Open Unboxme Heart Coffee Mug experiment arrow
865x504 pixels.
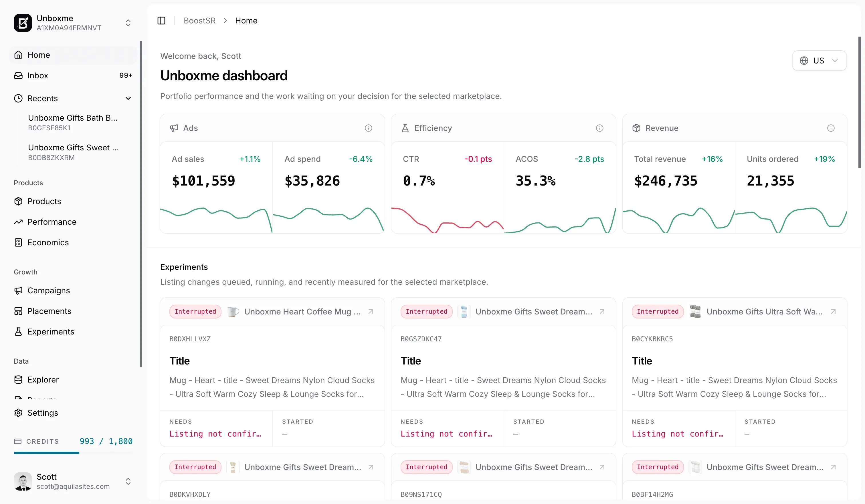click(x=371, y=312)
